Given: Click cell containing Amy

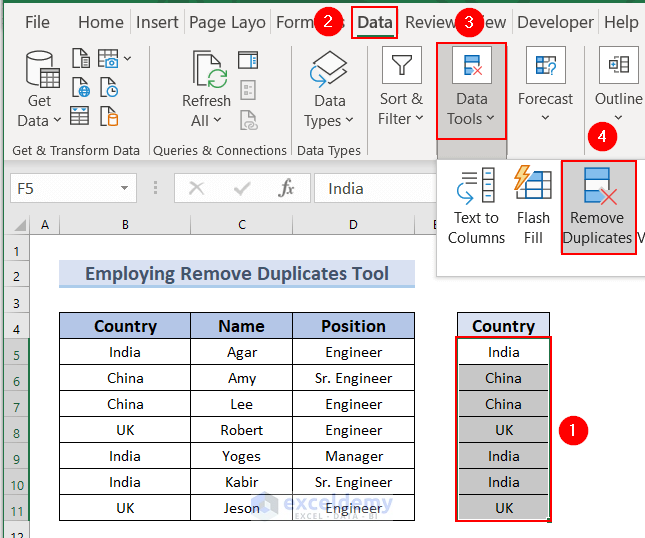Looking at the screenshot, I should 241,378.
